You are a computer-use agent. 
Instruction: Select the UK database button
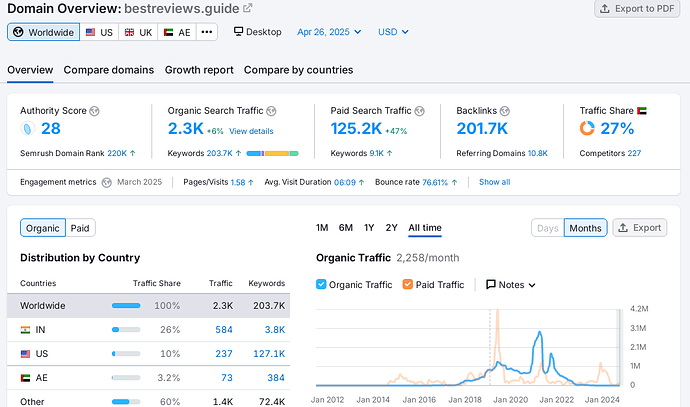pos(138,32)
